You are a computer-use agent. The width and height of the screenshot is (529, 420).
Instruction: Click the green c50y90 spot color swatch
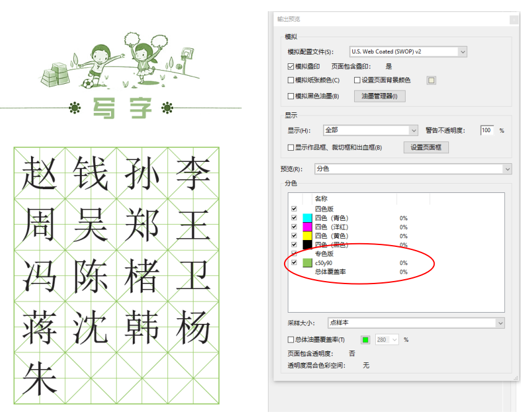[x=307, y=263]
